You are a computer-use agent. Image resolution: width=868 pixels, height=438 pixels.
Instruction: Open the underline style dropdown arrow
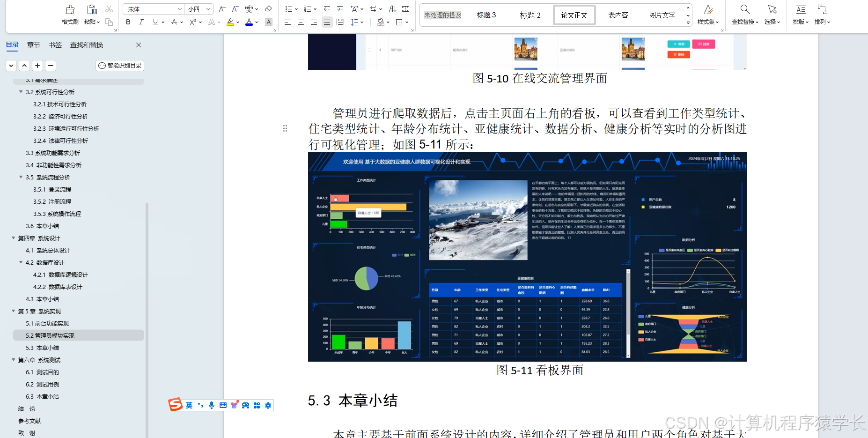[163, 22]
